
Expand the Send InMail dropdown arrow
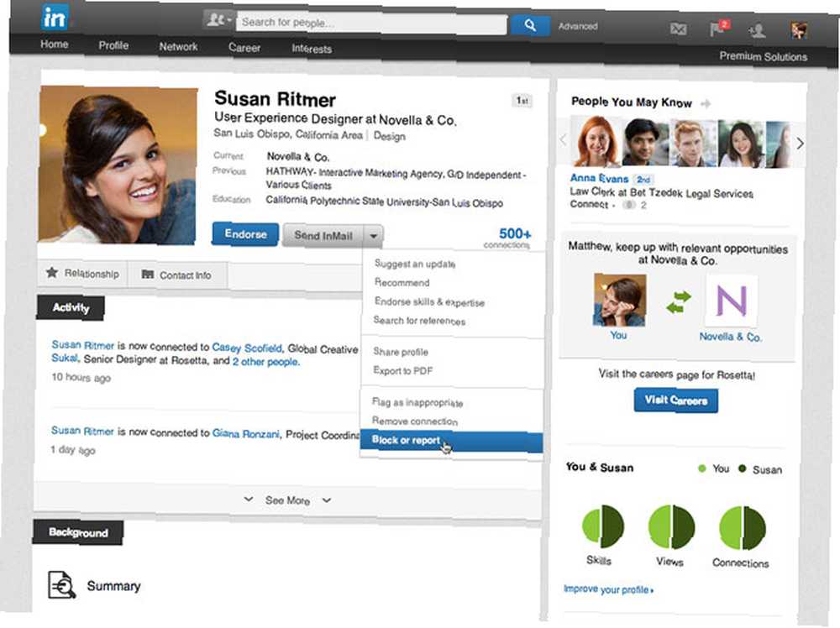click(374, 236)
